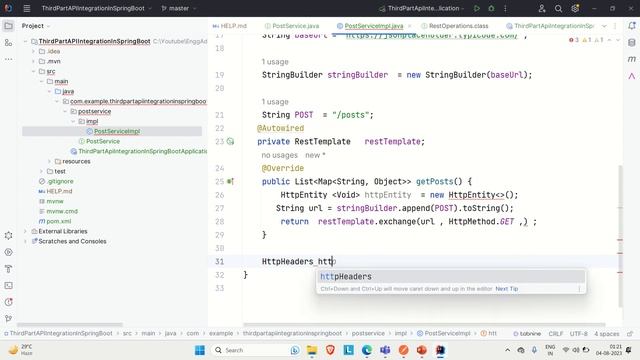640x360 pixels.
Task: Open the project name dropdown
Action: tap(96, 8)
